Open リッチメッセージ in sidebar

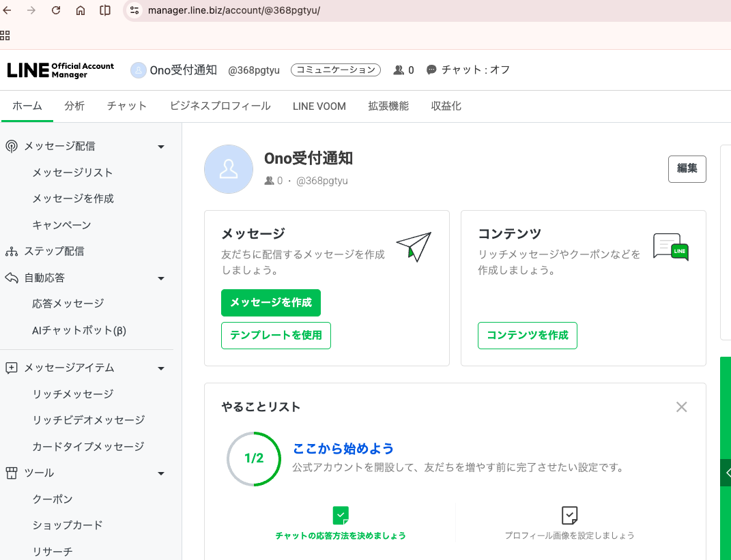pos(73,394)
